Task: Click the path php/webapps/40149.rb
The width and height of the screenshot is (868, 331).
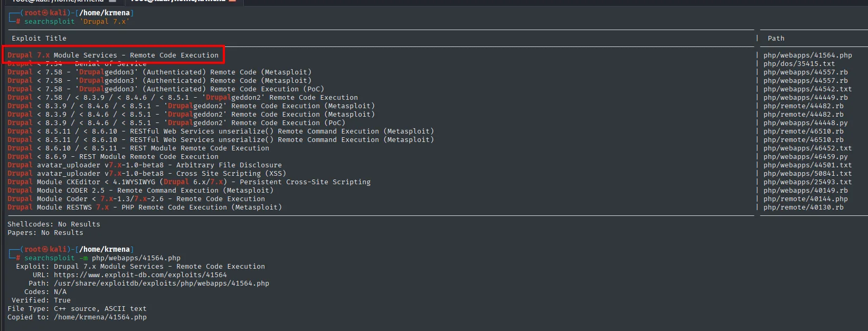Action: tap(805, 191)
